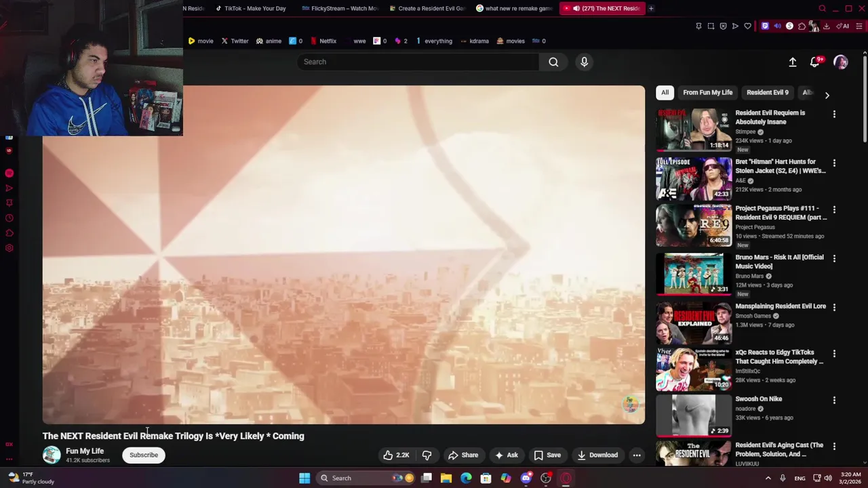Open the sidebar extensions cube icon
The height and width of the screenshot is (488, 868).
(9, 233)
